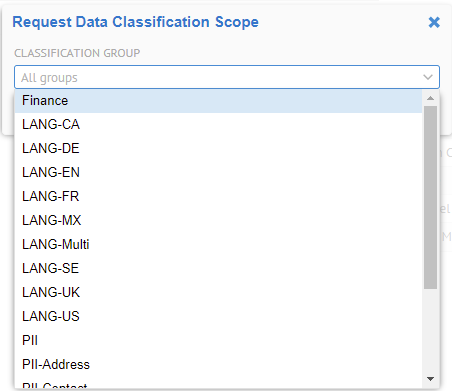
Task: Close the Request Data Classification Scope dialog
Action: pos(434,22)
